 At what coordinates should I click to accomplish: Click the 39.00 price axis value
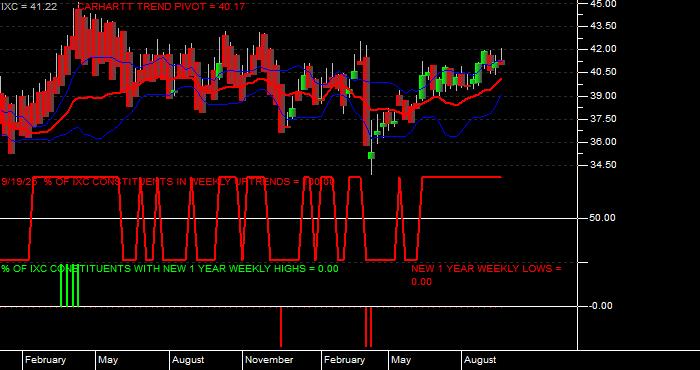604,96
